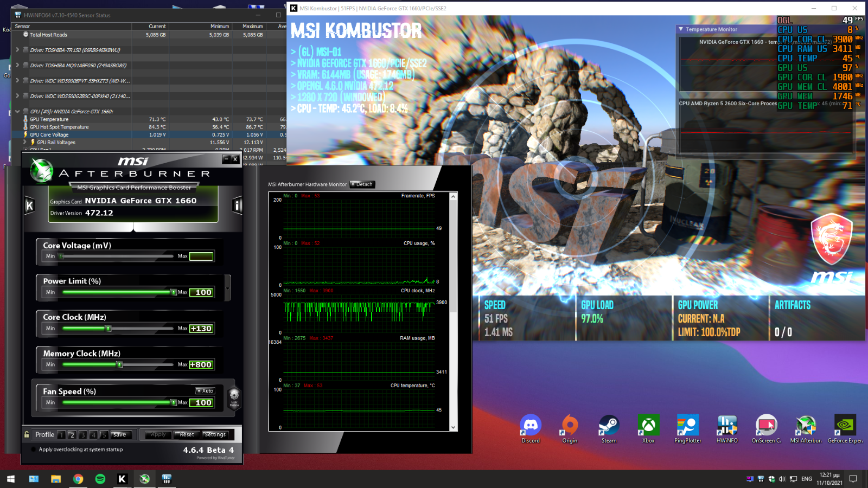
Task: Collapse the GPU [#0] NVIDIA GeForce GTX 1660 group
Action: click(17, 111)
